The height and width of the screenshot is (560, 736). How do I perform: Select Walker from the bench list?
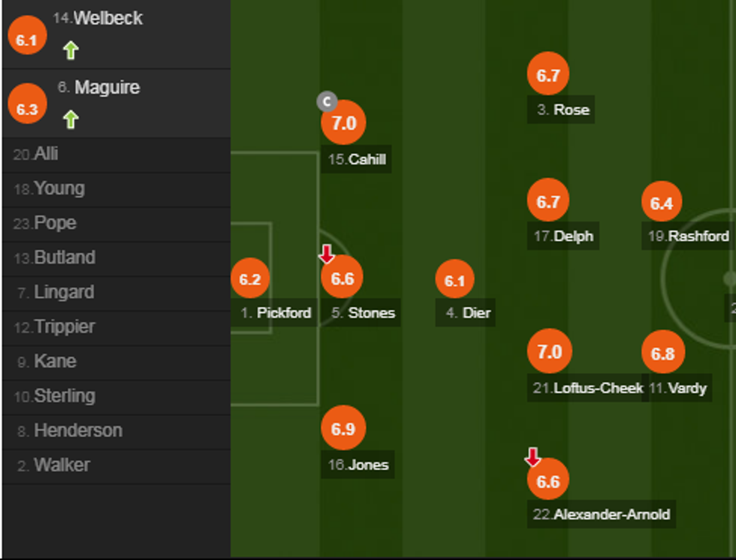point(62,465)
